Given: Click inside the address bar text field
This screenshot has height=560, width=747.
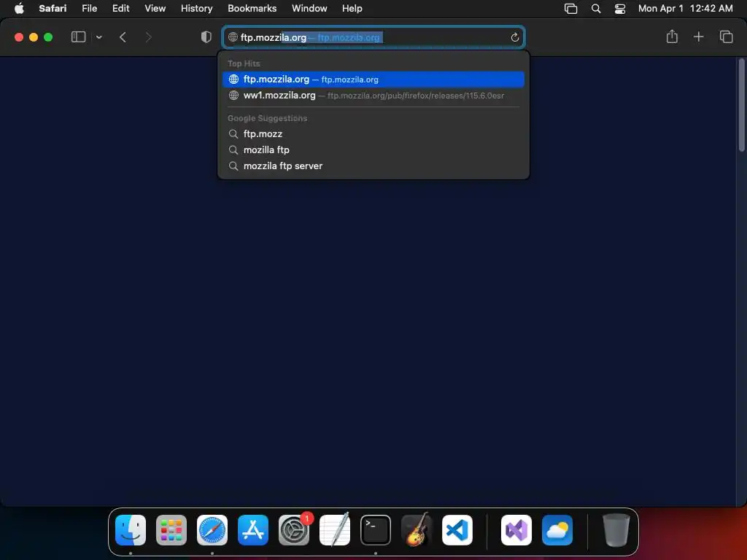Looking at the screenshot, I should coord(373,37).
